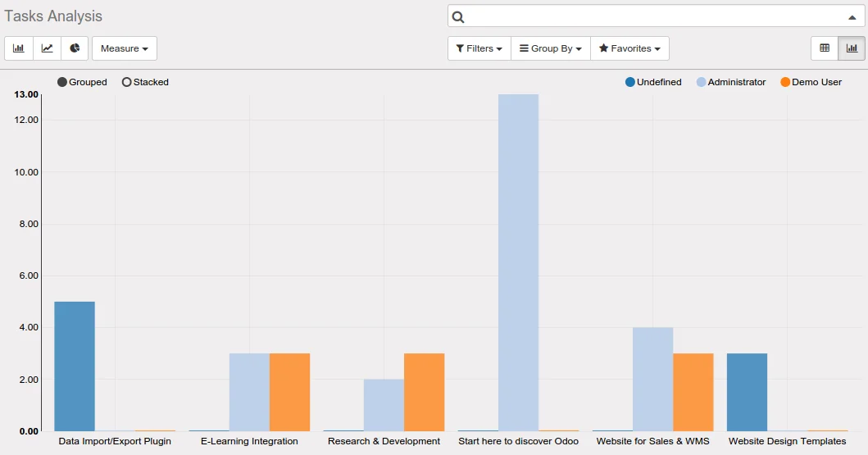
Task: Switch to line chart mode
Action: pyautogui.click(x=47, y=48)
